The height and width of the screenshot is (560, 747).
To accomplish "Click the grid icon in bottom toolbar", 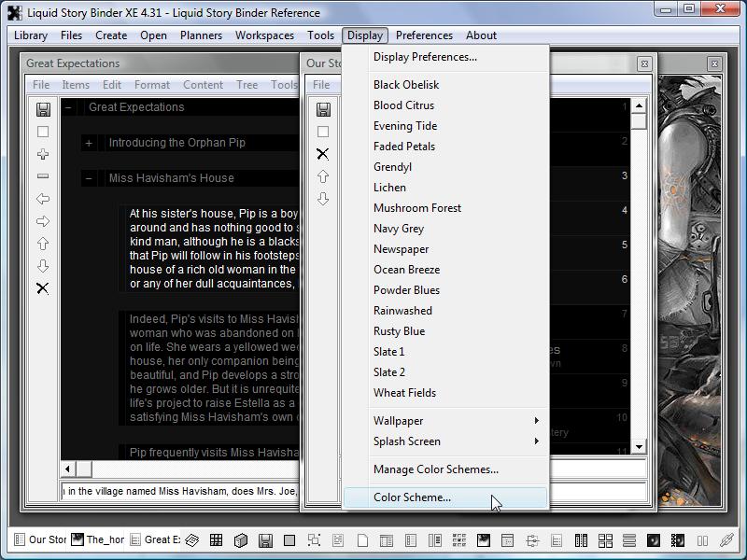I will [x=216, y=539].
